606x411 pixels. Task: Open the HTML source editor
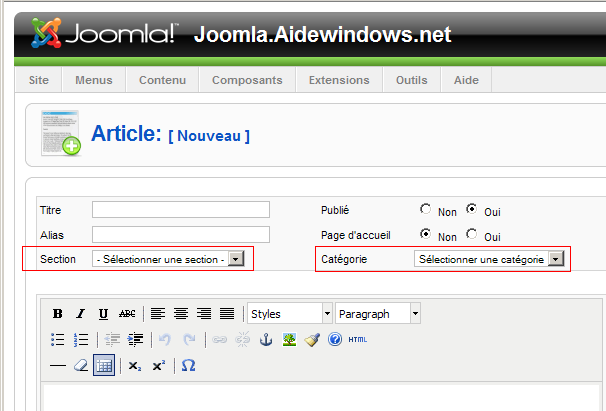(x=357, y=339)
